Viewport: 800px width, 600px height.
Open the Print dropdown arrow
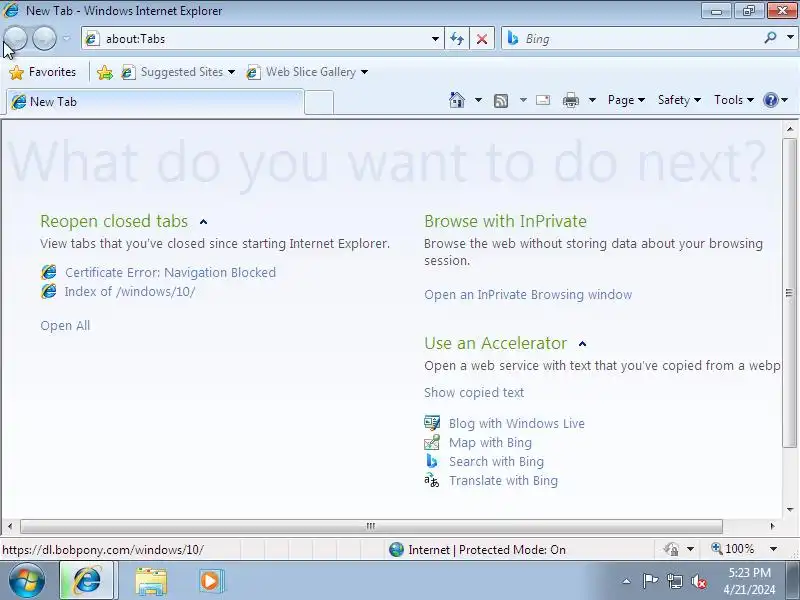[592, 100]
